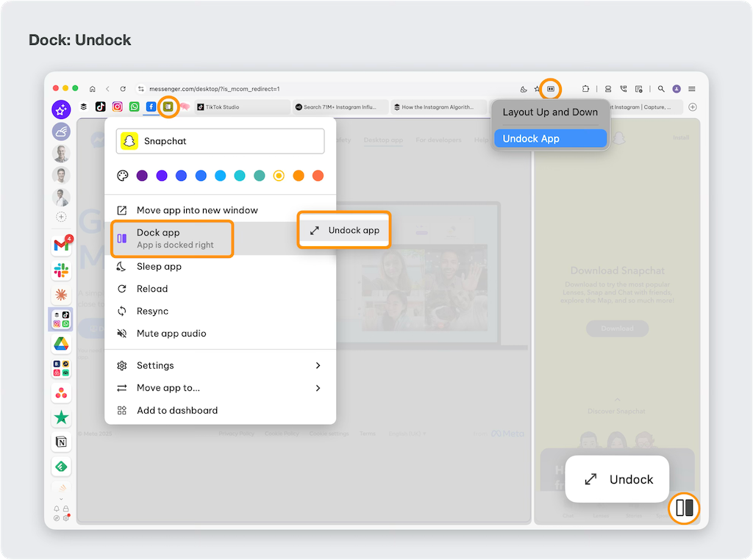Choose Layout Up and Down option
The image size is (753, 560).
[x=550, y=112]
